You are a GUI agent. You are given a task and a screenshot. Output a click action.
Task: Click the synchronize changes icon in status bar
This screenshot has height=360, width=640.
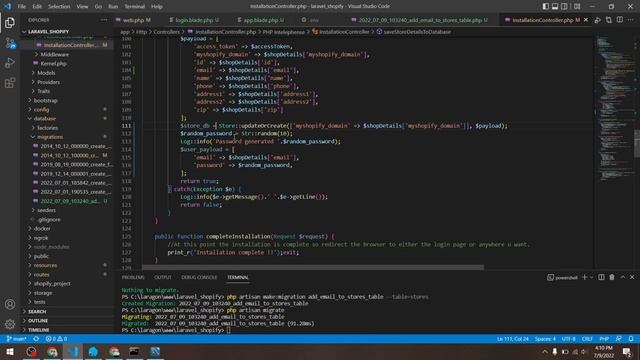(36, 339)
